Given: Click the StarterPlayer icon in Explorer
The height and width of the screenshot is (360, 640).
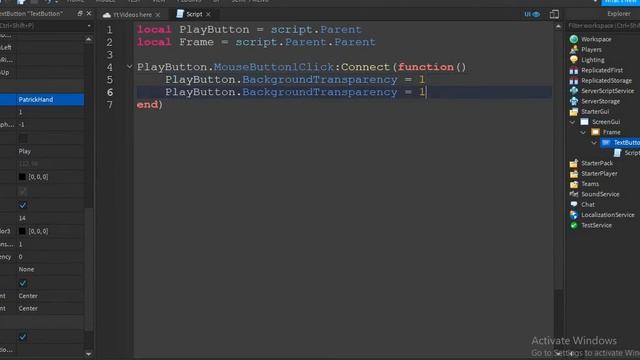Looking at the screenshot, I should point(574,173).
